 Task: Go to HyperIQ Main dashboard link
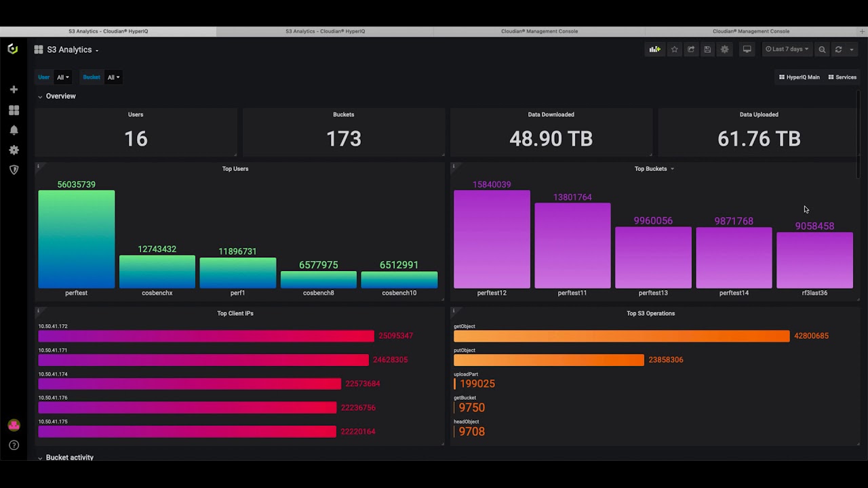799,77
